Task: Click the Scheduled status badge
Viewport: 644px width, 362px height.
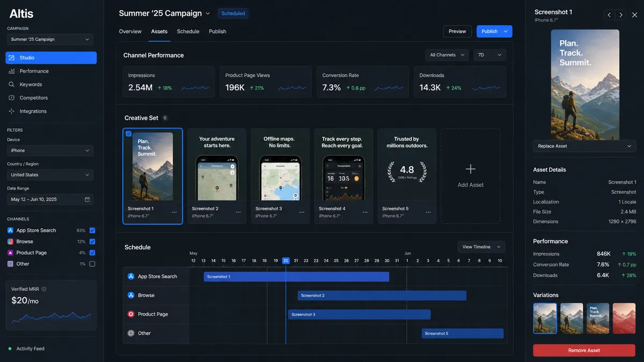Action: pos(233,13)
